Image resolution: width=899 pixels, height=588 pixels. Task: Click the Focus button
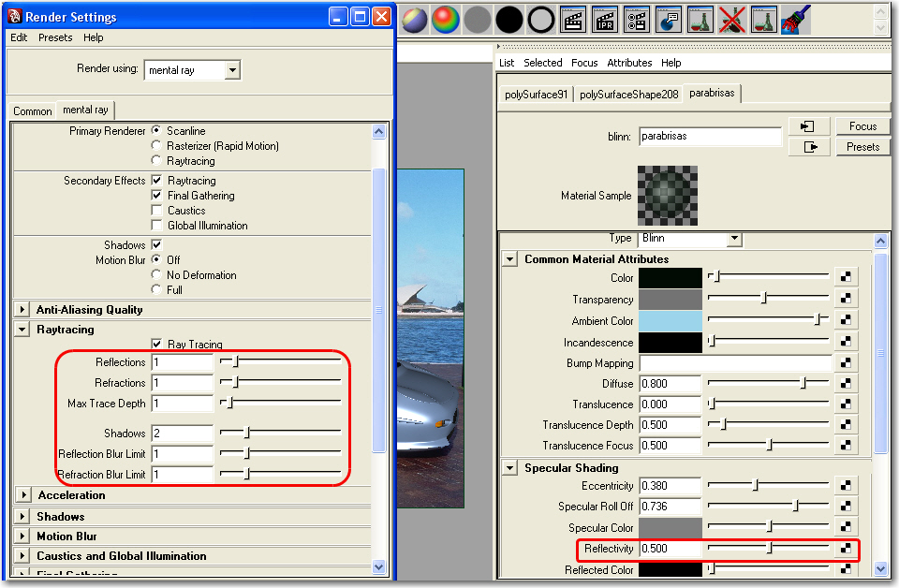[862, 126]
